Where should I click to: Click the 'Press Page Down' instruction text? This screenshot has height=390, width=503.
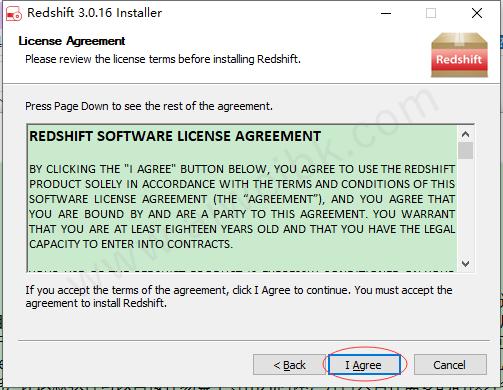pyautogui.click(x=149, y=106)
